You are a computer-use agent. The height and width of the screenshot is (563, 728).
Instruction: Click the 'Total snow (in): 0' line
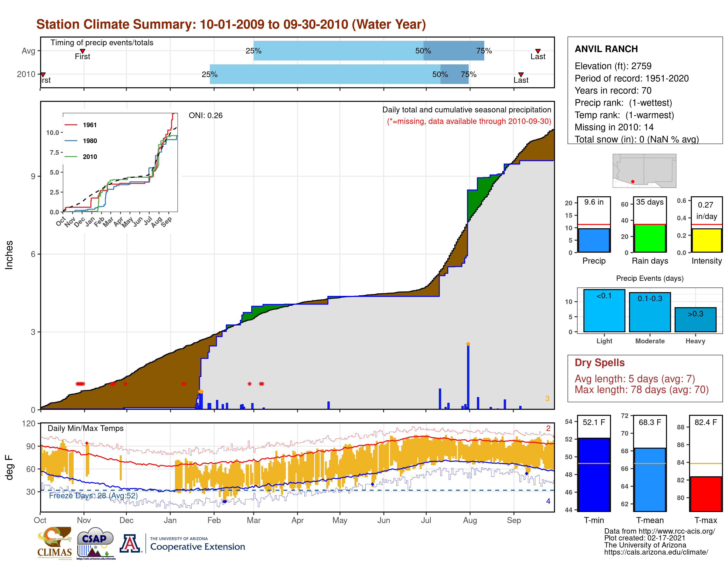click(637, 139)
